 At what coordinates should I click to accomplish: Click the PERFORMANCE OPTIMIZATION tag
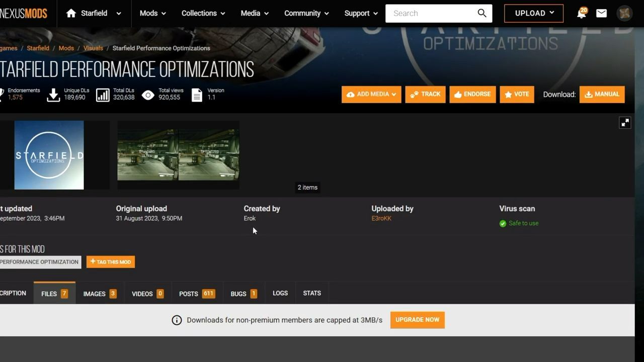(40, 262)
